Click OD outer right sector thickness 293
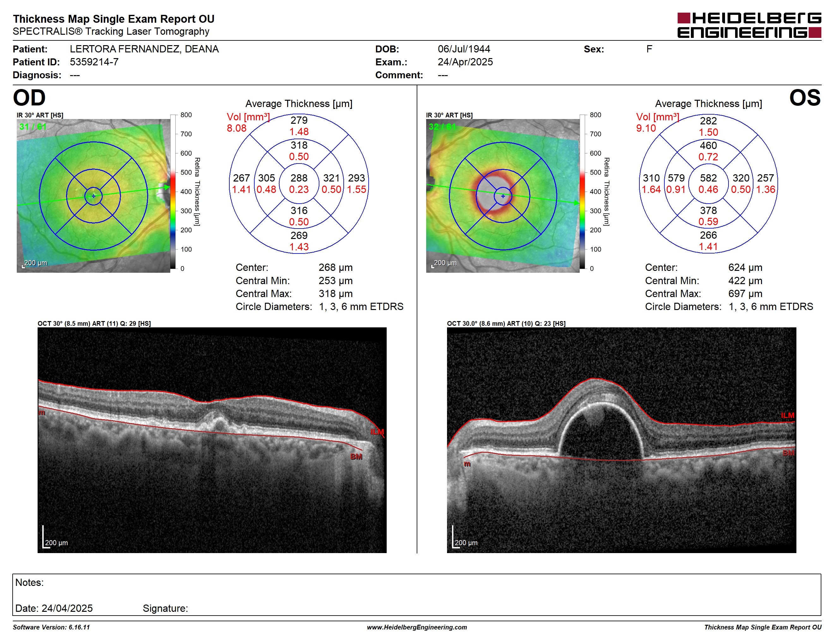 point(357,178)
